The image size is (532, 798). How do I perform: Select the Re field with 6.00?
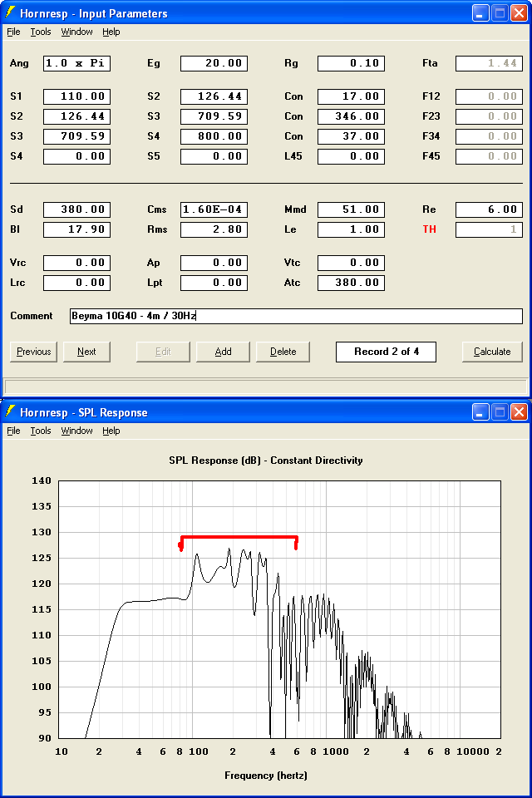490,209
